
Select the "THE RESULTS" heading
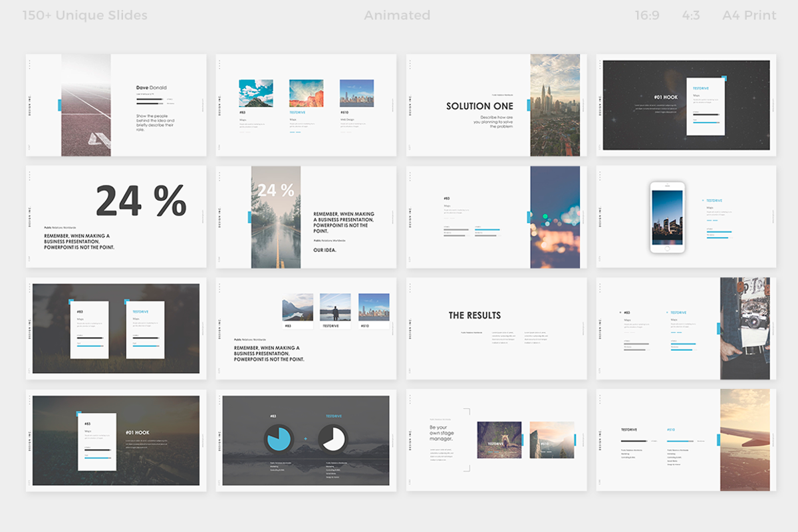tap(475, 315)
